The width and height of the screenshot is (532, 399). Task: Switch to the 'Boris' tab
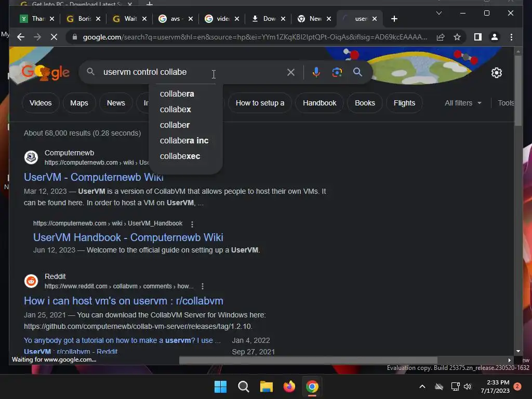(79, 19)
